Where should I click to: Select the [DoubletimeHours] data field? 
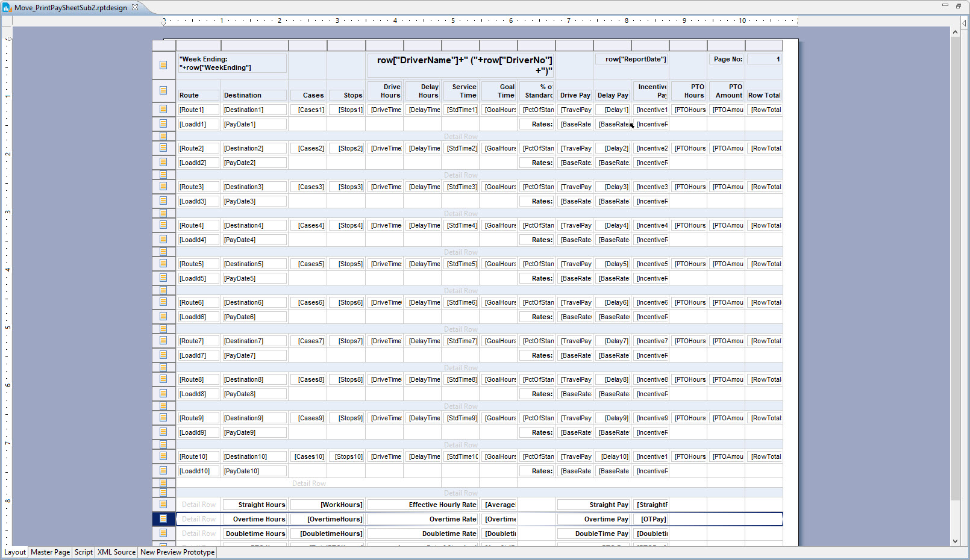pyautogui.click(x=327, y=534)
